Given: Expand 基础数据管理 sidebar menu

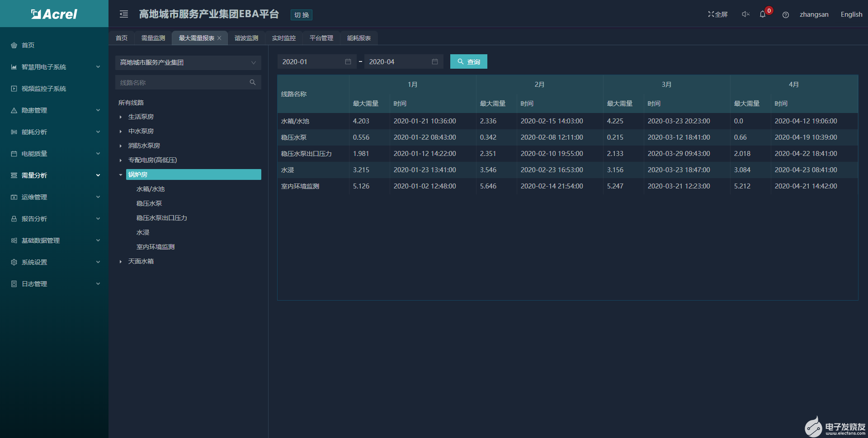Looking at the screenshot, I should [x=54, y=240].
